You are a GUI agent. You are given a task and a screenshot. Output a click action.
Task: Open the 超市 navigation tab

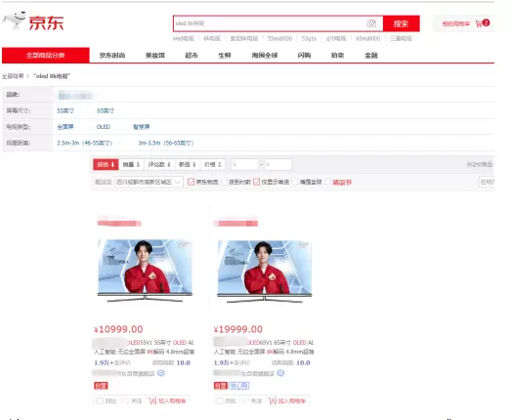tap(192, 56)
